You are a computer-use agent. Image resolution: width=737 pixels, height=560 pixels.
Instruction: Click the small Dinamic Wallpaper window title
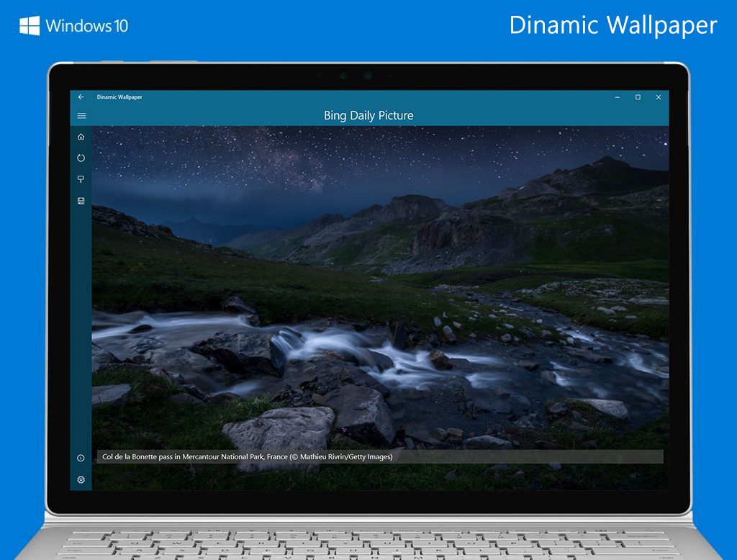[119, 97]
